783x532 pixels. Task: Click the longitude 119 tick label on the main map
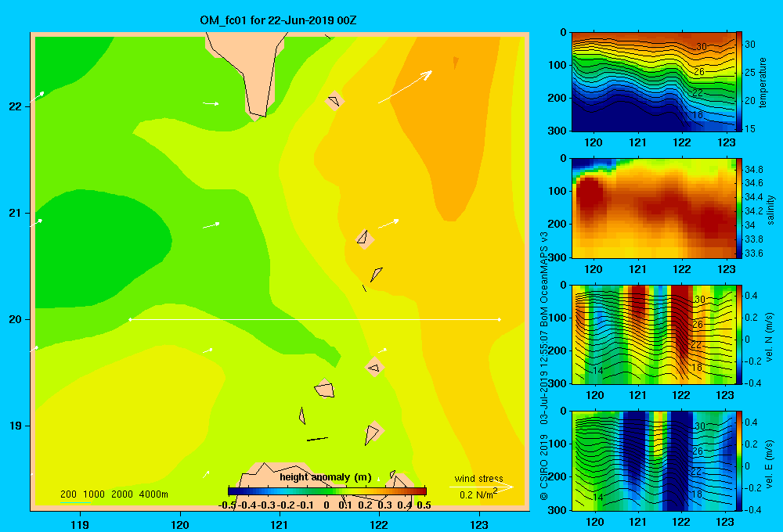pos(80,524)
